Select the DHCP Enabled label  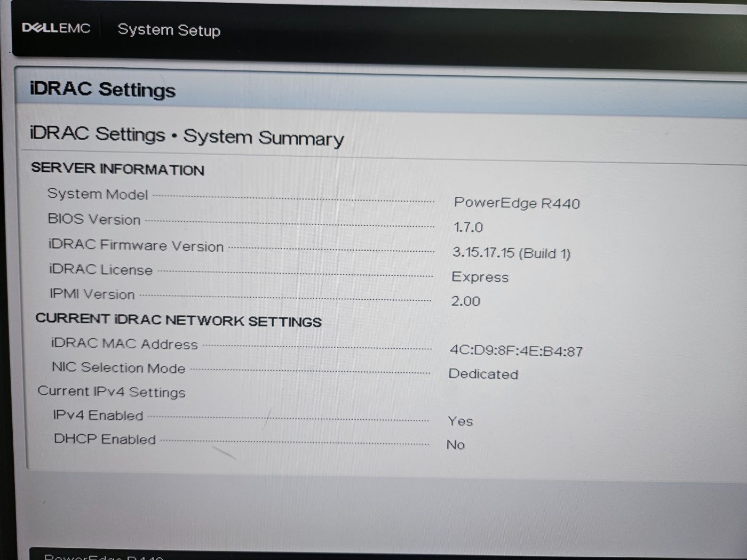tap(105, 439)
